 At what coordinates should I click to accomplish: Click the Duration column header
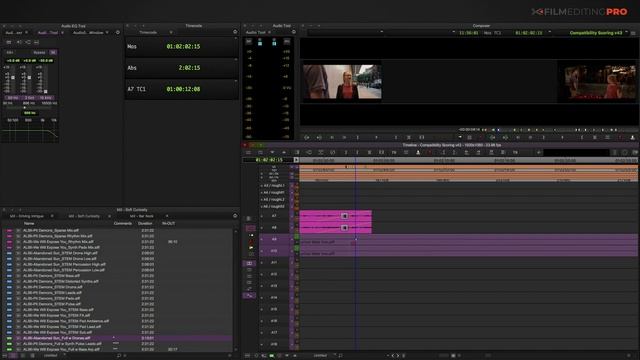click(145, 223)
